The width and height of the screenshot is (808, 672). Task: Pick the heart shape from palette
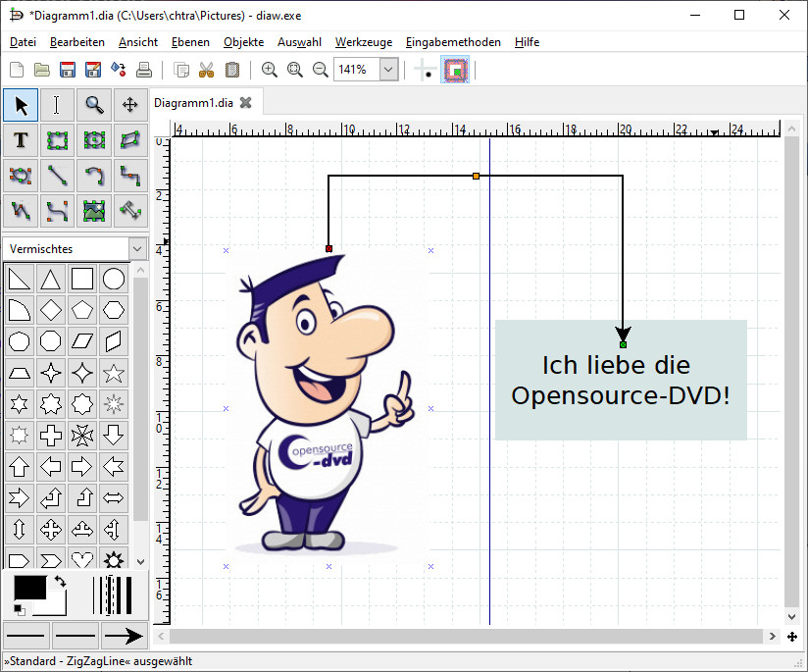(82, 561)
